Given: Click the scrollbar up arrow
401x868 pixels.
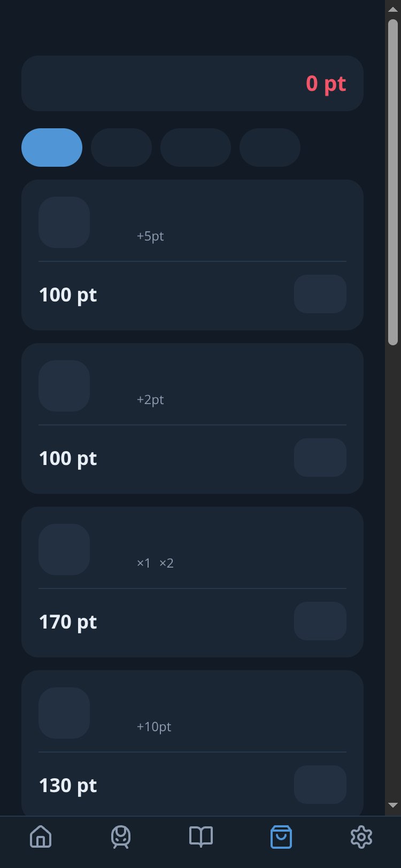Looking at the screenshot, I should click(393, 10).
